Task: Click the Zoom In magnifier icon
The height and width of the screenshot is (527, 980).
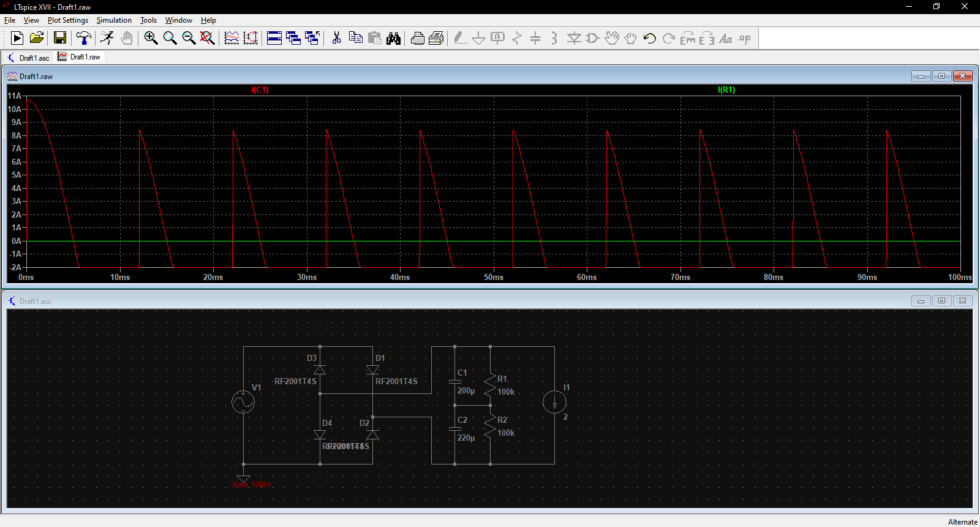Action: pos(151,38)
